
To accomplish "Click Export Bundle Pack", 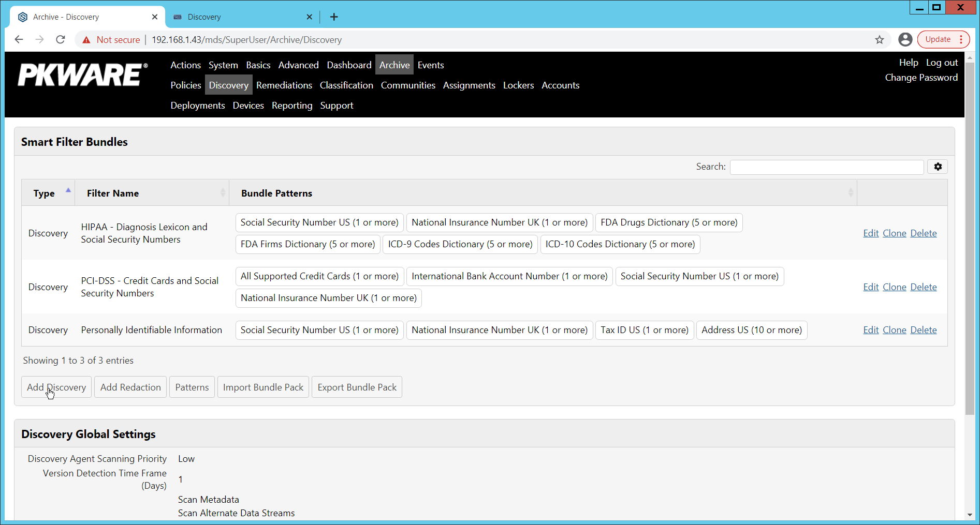I will [356, 387].
